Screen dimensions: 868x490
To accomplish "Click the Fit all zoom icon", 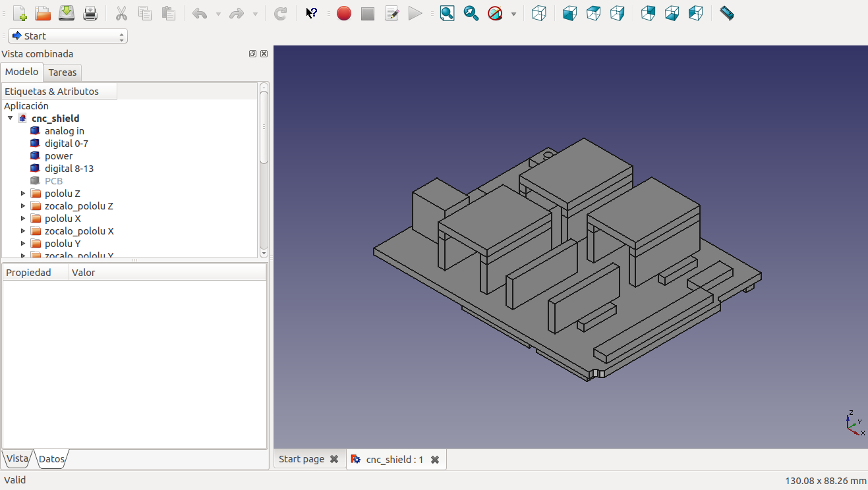I will 448,13.
